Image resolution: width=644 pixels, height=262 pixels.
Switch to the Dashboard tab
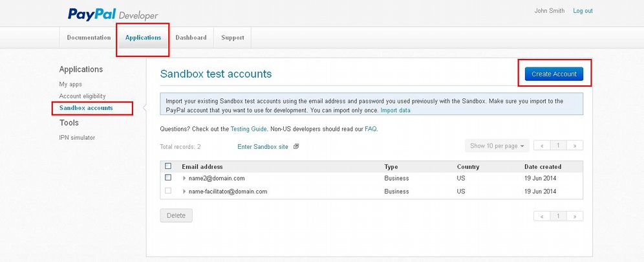pyautogui.click(x=191, y=38)
